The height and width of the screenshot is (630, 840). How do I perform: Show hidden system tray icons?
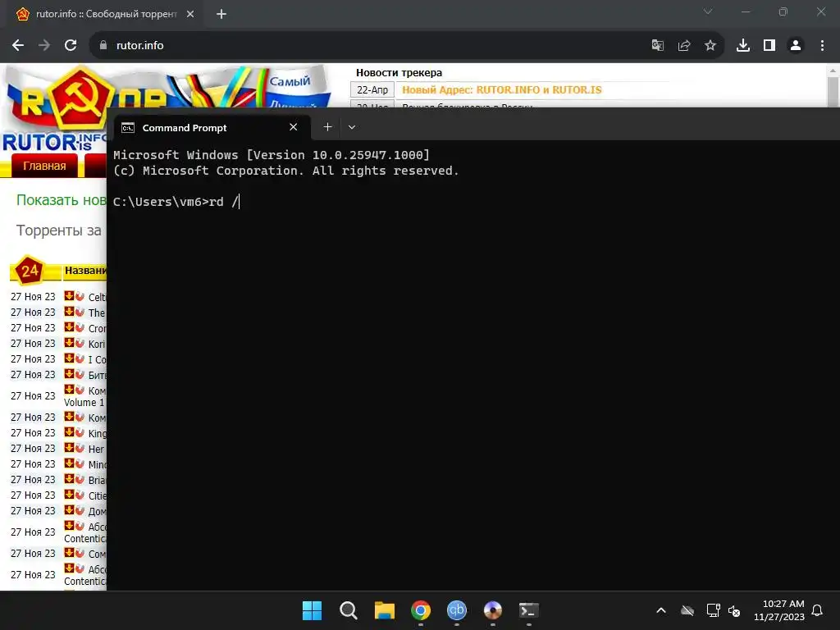click(661, 610)
